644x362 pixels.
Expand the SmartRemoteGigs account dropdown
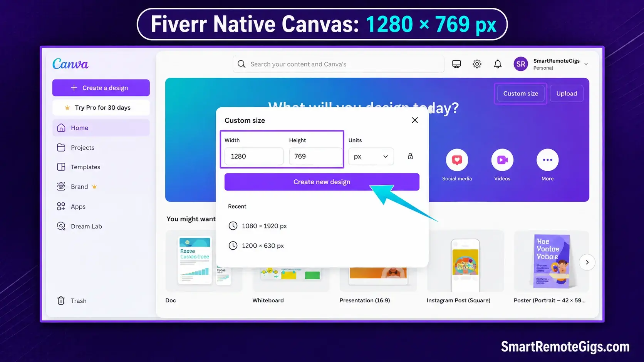click(586, 64)
